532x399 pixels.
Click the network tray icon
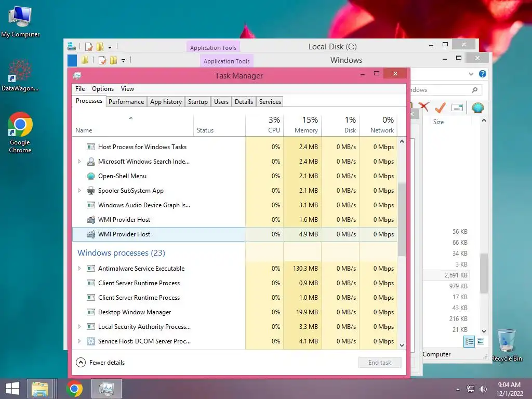[x=471, y=389]
